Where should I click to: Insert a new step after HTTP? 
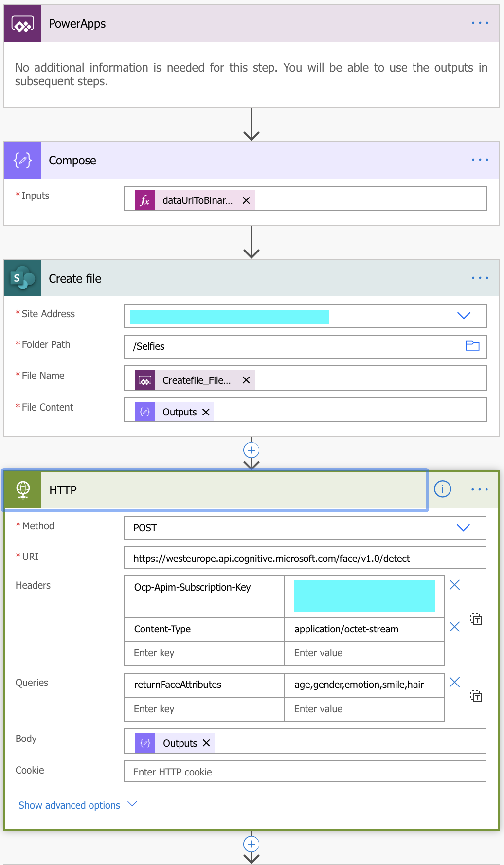click(251, 844)
